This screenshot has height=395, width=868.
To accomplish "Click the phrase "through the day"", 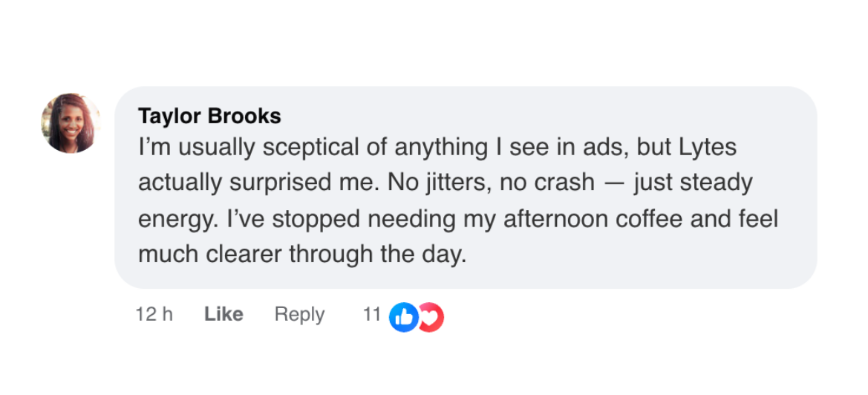I will point(377,255).
